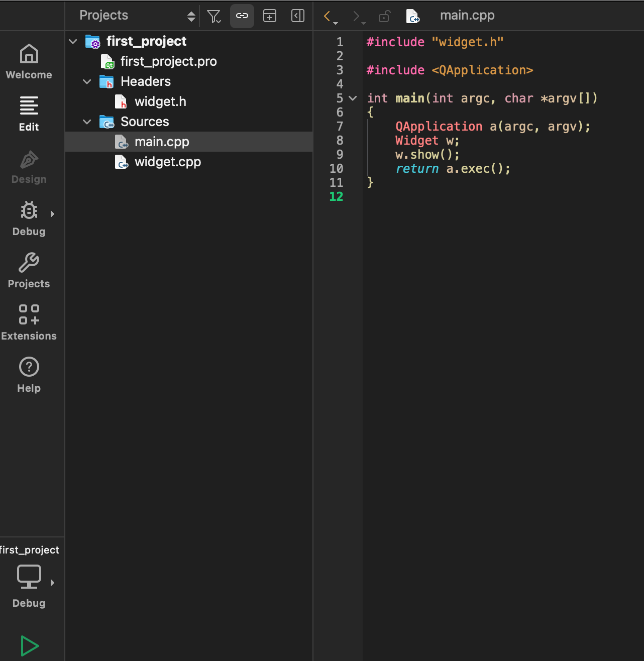Open the Help mode
The width and height of the screenshot is (644, 661).
29,375
